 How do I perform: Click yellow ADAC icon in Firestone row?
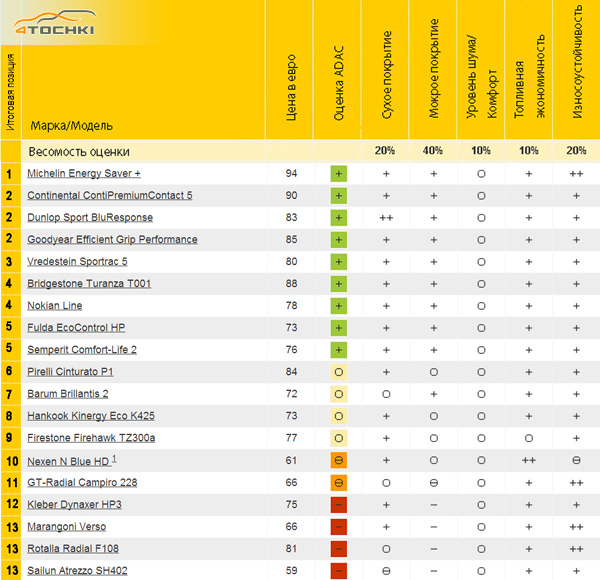[x=339, y=438]
